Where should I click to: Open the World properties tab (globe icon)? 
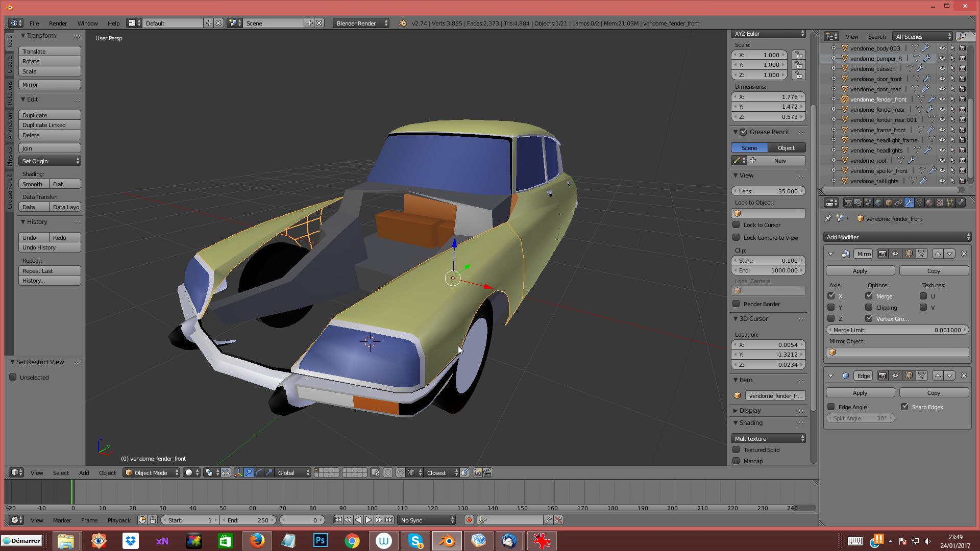point(878,203)
